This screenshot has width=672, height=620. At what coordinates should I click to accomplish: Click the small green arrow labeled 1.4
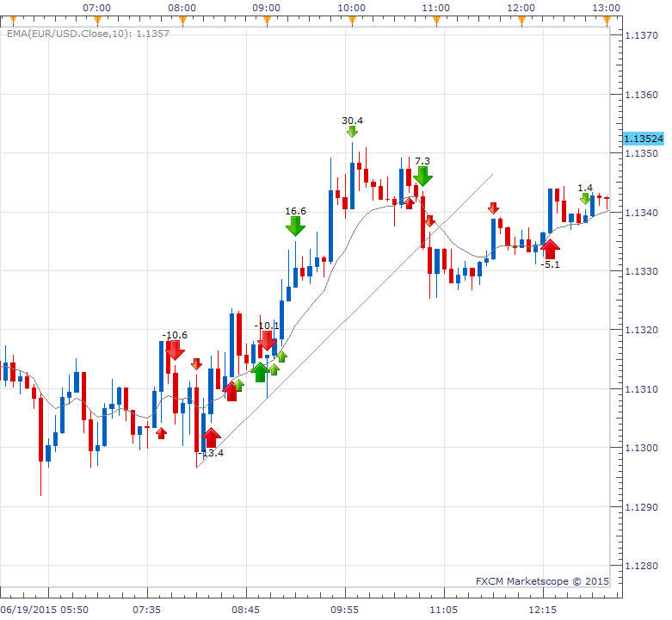click(x=585, y=199)
